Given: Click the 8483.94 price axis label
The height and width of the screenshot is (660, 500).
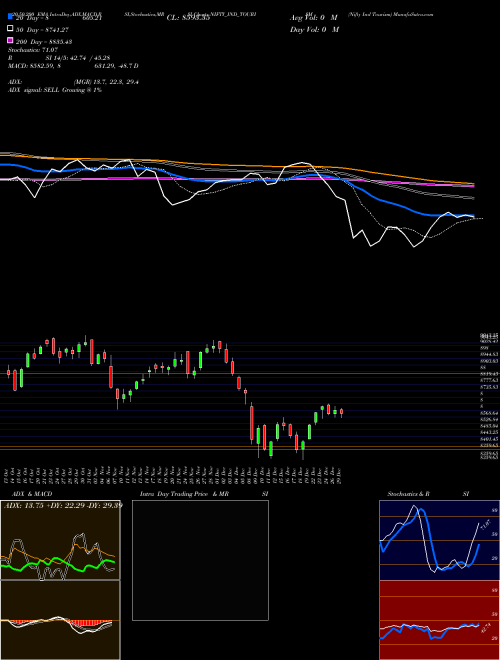Looking at the screenshot, I should click(x=489, y=426).
